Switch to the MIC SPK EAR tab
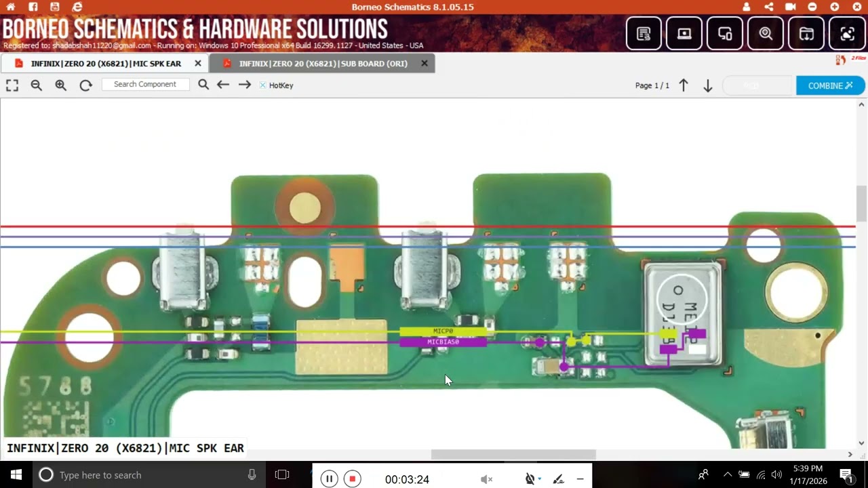 click(106, 64)
